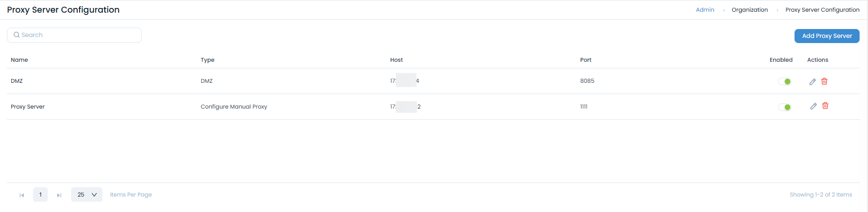The height and width of the screenshot is (212, 868).
Task: Go to first page of results
Action: tap(22, 195)
